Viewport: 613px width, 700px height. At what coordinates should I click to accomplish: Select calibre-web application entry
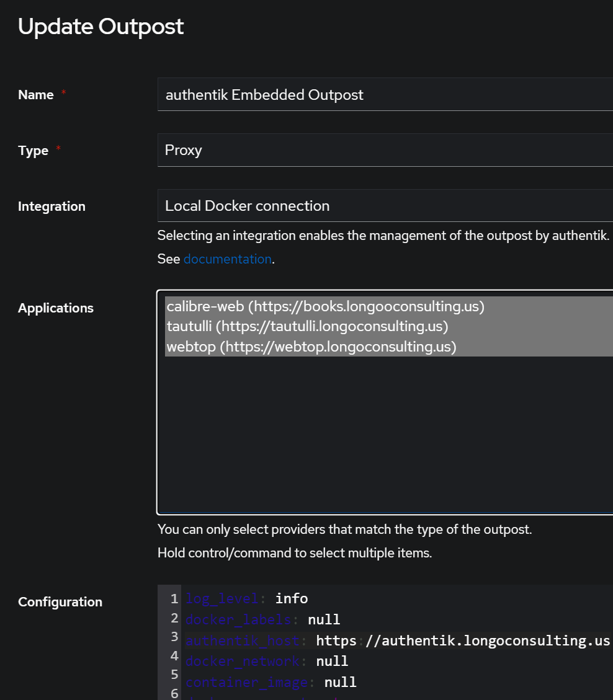[x=389, y=306]
